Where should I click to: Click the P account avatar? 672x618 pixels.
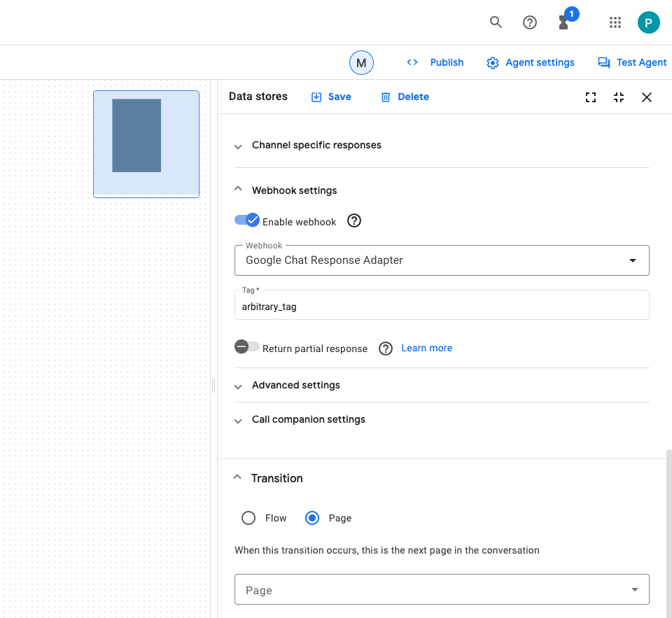648,22
